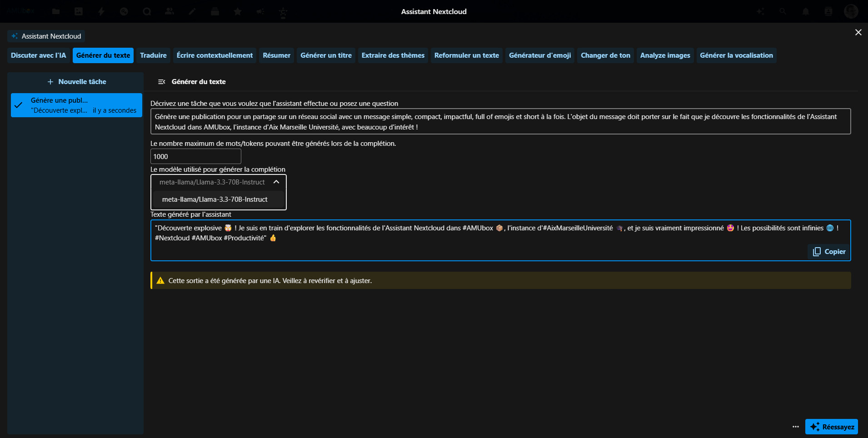Open the notifications bell icon
Image resolution: width=868 pixels, height=438 pixels.
point(805,11)
